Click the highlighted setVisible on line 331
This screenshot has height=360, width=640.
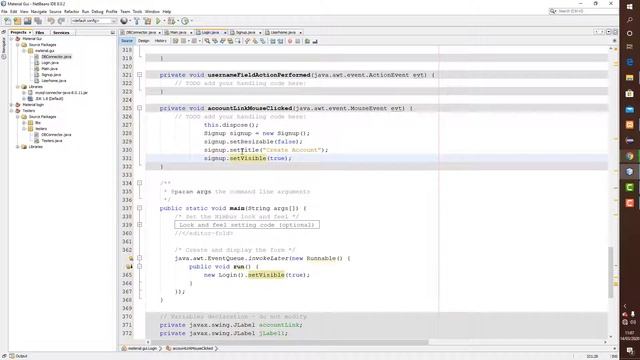[248, 158]
